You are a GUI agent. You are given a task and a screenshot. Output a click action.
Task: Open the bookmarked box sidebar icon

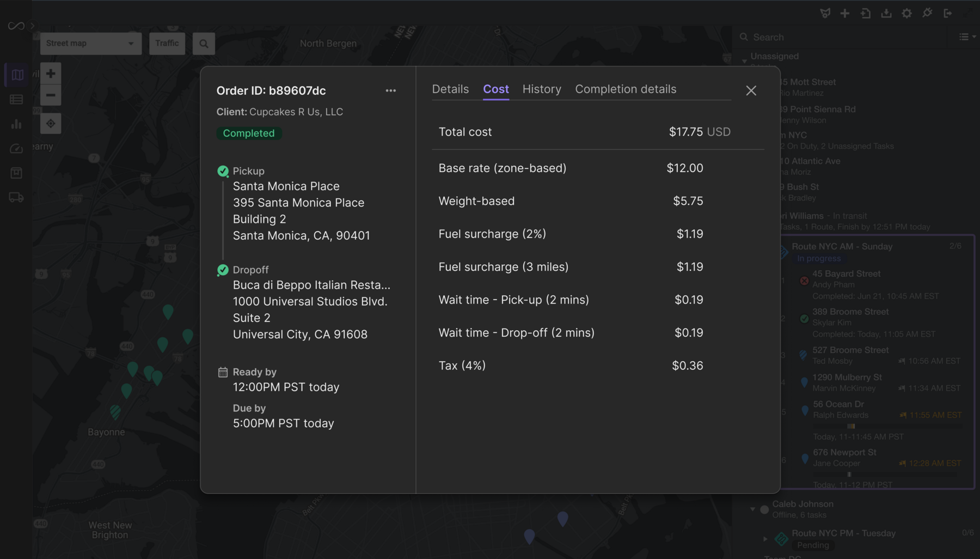pos(16,173)
